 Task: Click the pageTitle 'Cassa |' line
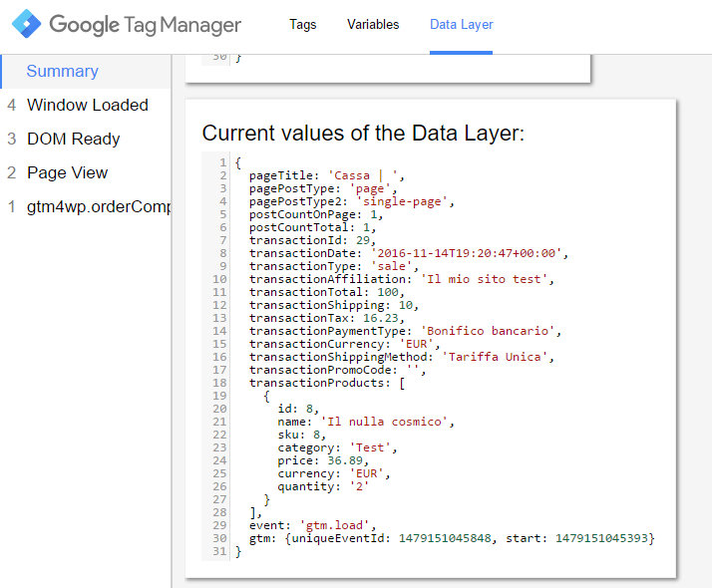point(326,175)
